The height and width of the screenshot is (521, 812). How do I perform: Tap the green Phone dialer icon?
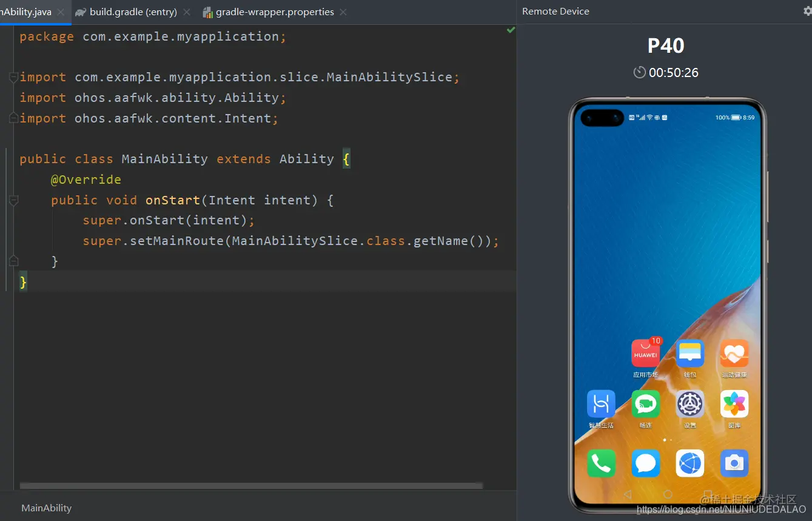[601, 463]
